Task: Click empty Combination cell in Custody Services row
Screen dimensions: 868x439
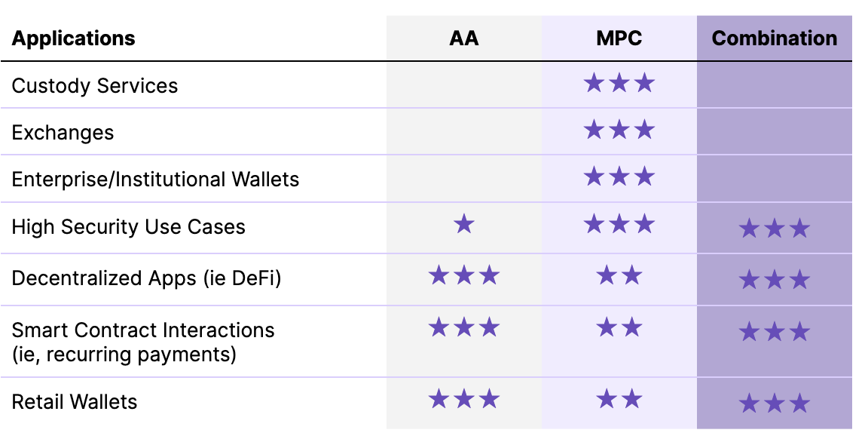Action: 774,84
